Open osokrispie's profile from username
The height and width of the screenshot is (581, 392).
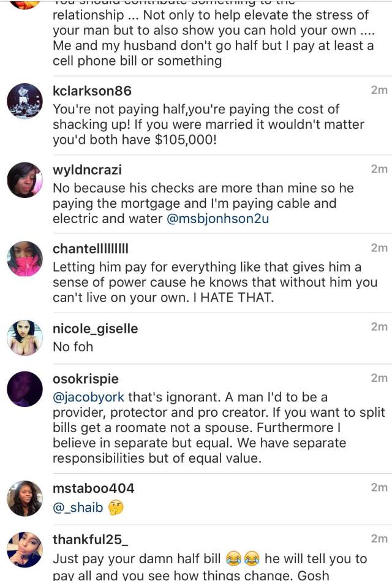(86, 379)
